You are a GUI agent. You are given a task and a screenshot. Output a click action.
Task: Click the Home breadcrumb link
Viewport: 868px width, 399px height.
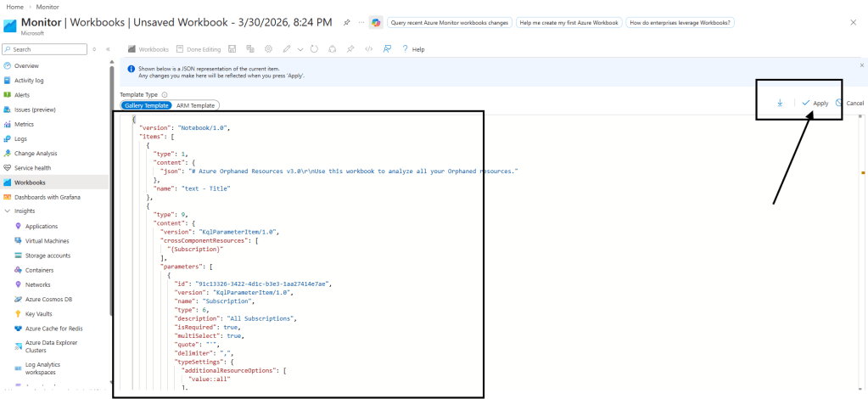tap(14, 6)
